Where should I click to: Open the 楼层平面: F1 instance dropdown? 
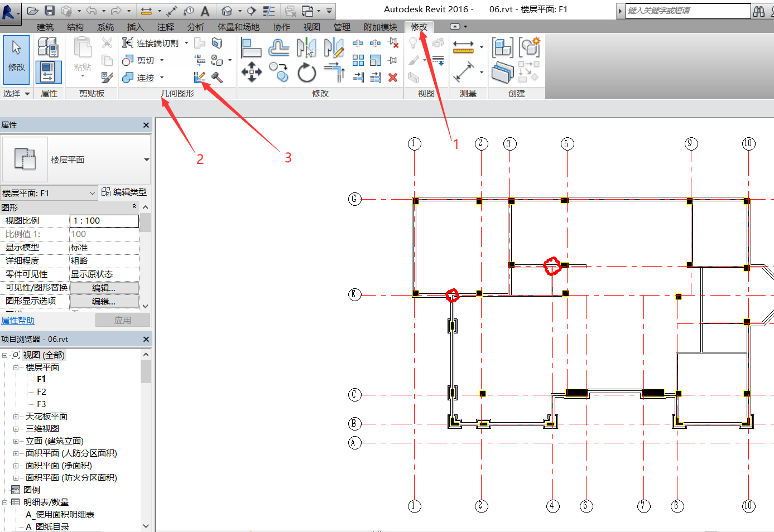49,193
